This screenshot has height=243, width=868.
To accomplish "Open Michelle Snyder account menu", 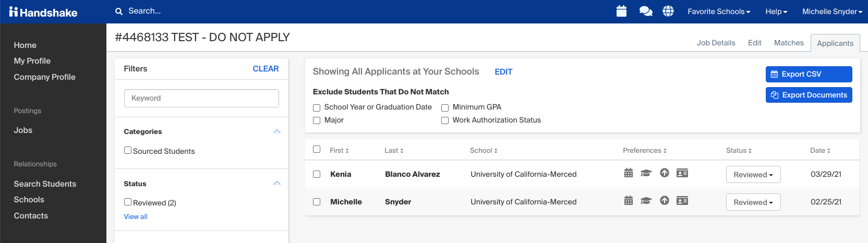I will click(833, 11).
